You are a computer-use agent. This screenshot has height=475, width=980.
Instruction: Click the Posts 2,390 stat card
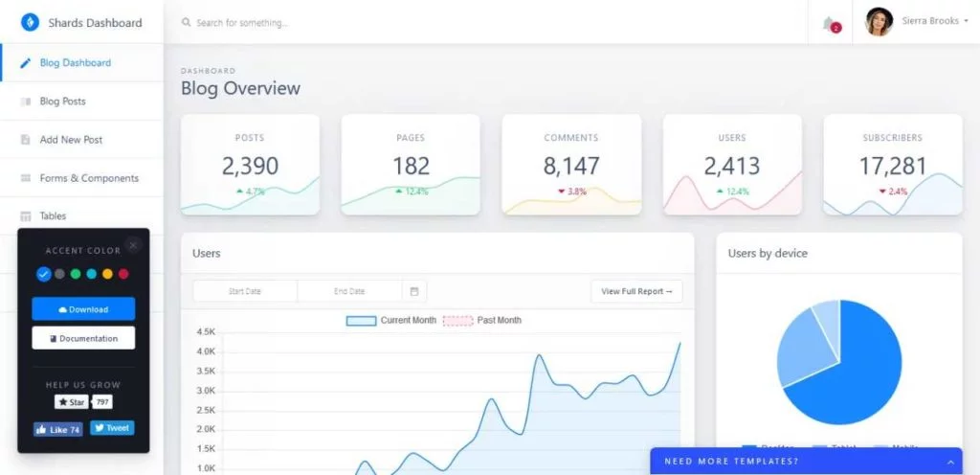tap(250, 165)
